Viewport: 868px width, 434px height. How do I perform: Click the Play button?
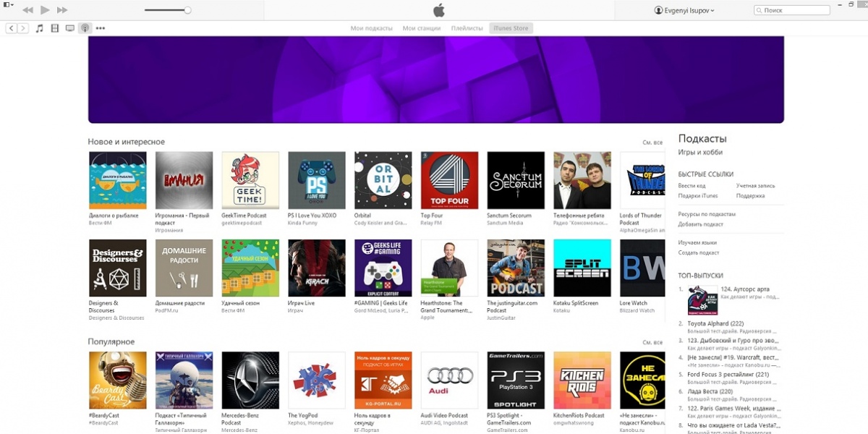45,10
